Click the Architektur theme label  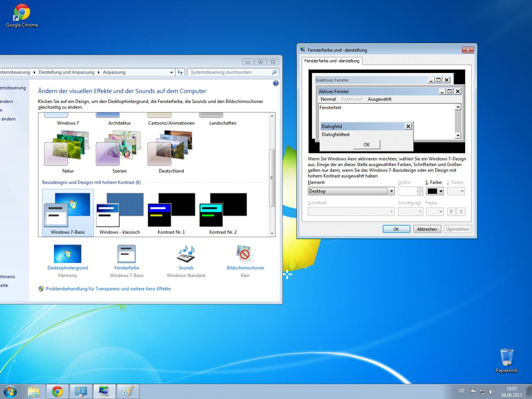click(x=119, y=123)
